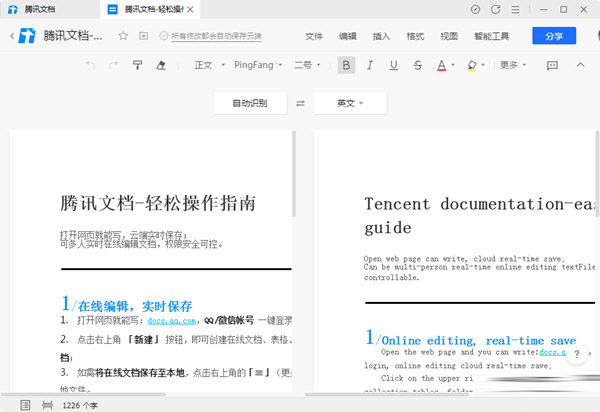Go back with the left arrow
The image size is (600, 412).
point(12,36)
